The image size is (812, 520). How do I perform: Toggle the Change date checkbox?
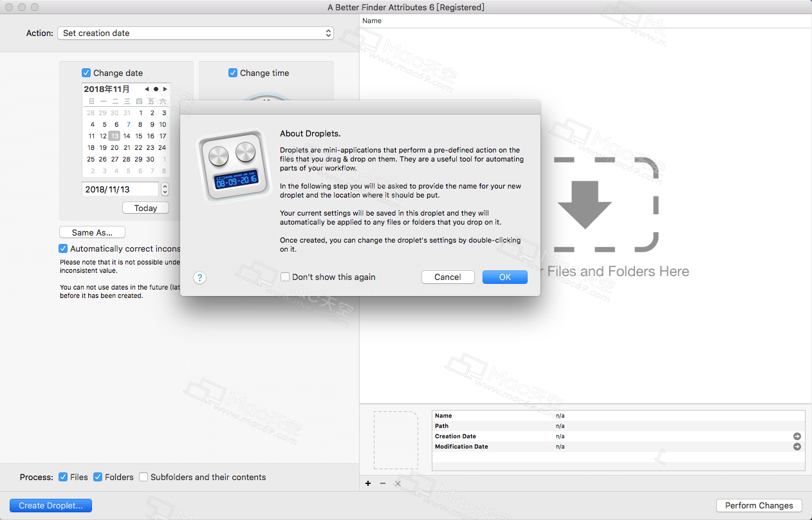click(x=86, y=73)
